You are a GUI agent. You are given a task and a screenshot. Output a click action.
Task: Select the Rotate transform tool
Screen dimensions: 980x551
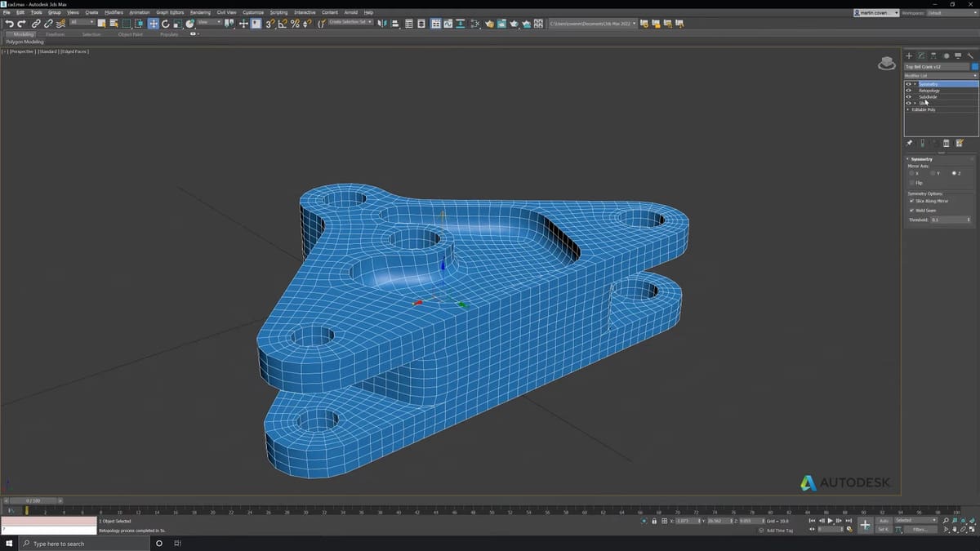165,24
